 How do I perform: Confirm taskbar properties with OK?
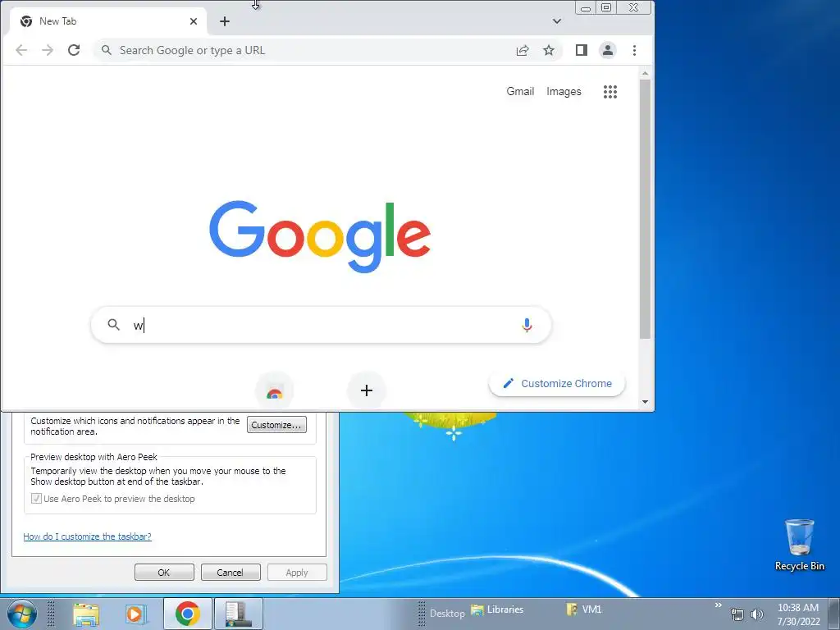point(164,572)
